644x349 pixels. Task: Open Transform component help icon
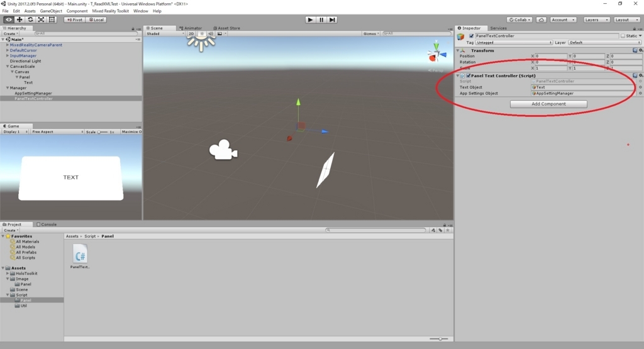pyautogui.click(x=635, y=50)
